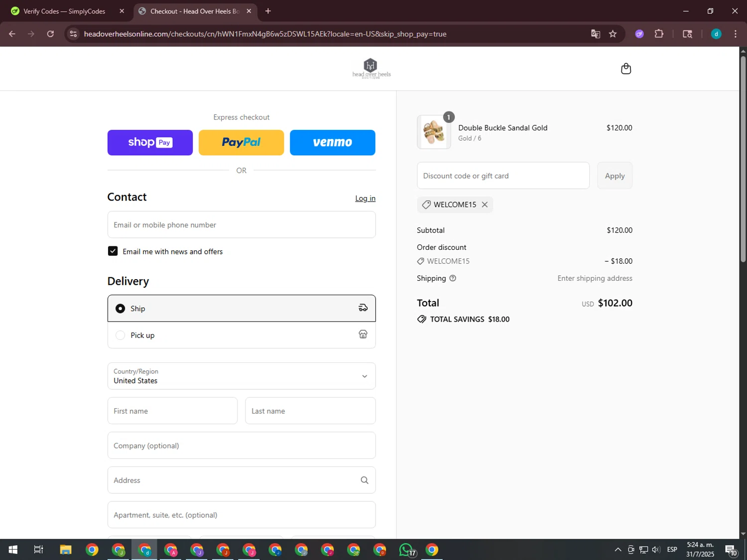Click the Apartment, suite, etc. field
Screen dimensions: 747x560
tap(242, 515)
